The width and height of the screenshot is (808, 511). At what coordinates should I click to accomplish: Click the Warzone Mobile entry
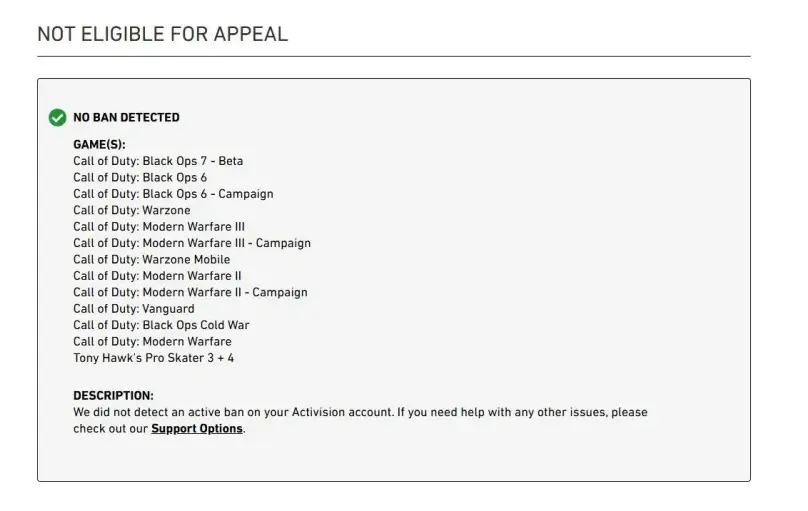point(153,260)
